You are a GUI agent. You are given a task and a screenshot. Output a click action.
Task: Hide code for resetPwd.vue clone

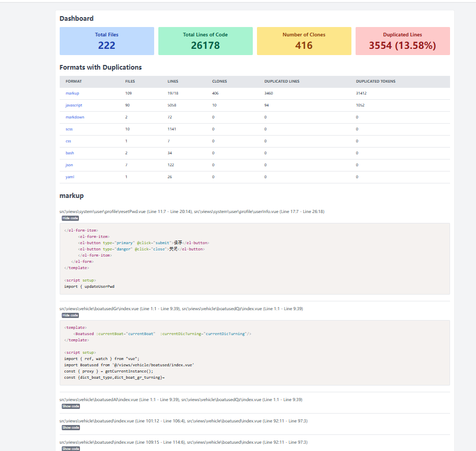(71, 218)
